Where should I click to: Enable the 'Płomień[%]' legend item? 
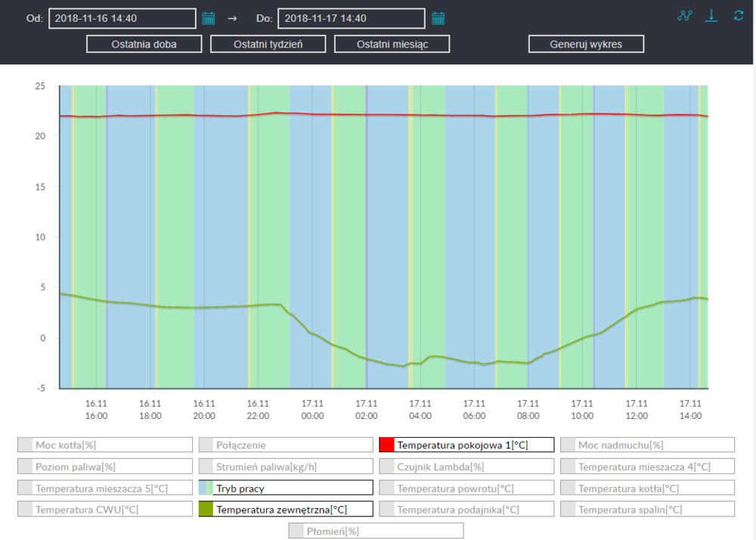376,532
